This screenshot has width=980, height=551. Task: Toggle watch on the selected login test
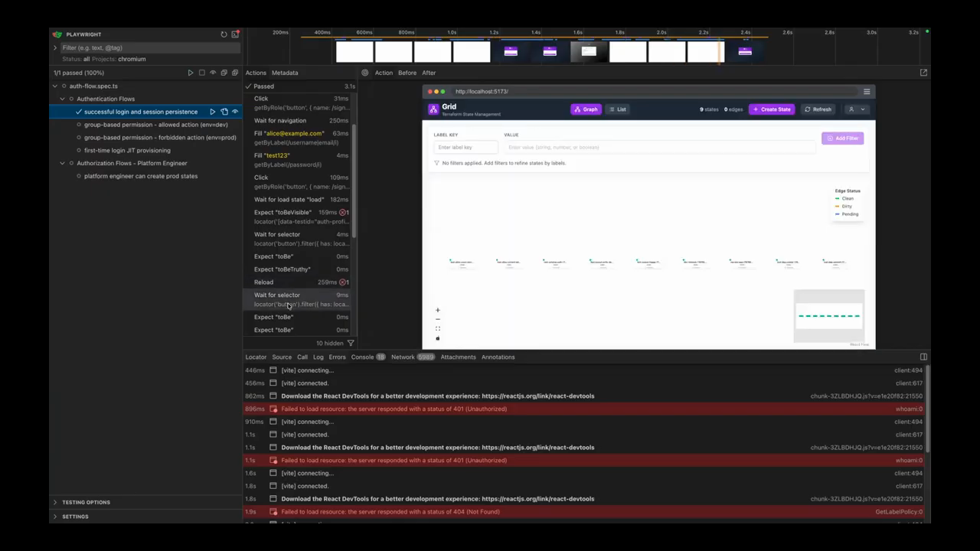[235, 112]
